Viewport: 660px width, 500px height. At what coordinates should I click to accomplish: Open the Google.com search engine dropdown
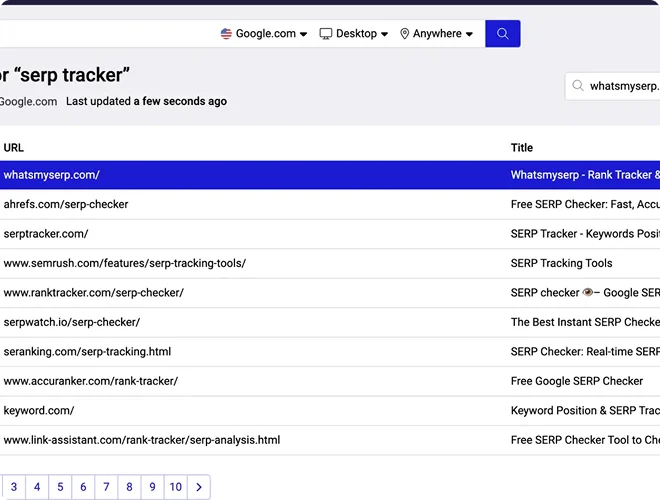pos(264,34)
